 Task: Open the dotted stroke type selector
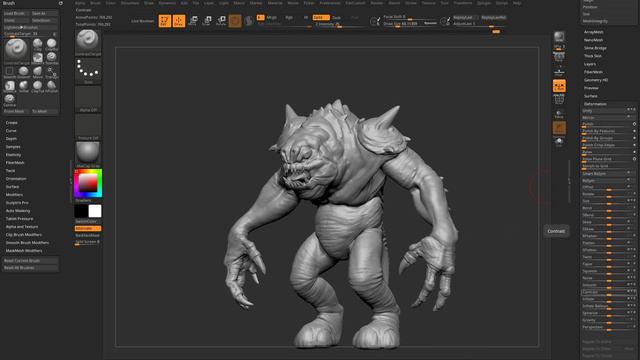pyautogui.click(x=88, y=70)
